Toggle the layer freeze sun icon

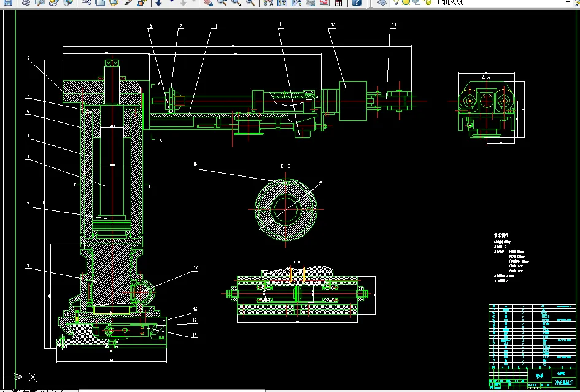[406, 2]
